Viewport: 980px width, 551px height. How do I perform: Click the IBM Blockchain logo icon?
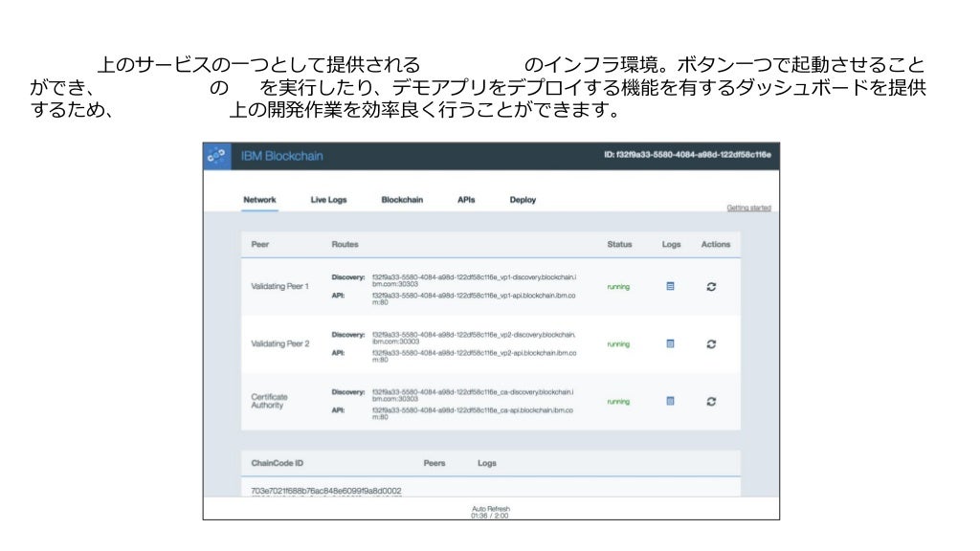[217, 156]
